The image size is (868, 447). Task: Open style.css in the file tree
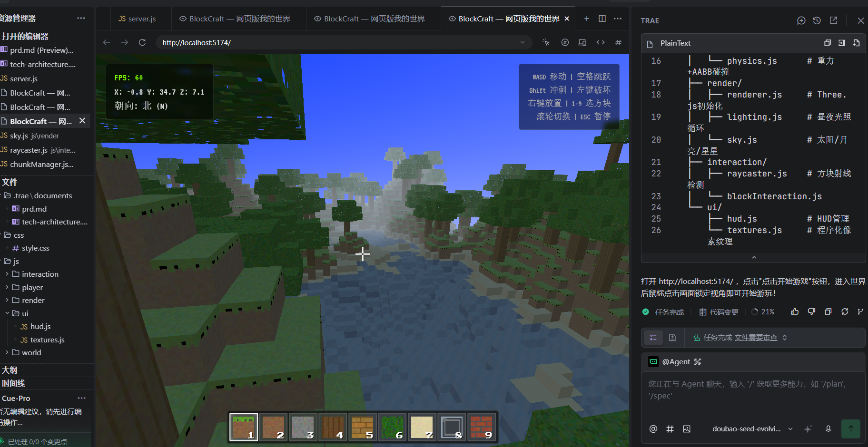click(x=35, y=248)
